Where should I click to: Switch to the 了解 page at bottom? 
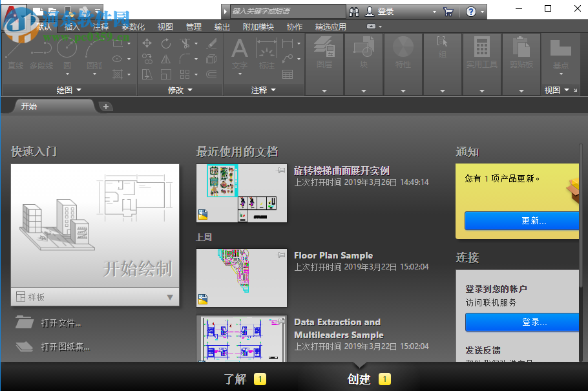[x=236, y=379]
